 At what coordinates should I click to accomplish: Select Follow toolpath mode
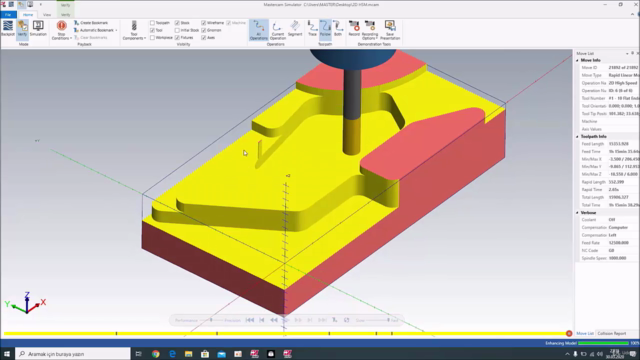pos(325,29)
